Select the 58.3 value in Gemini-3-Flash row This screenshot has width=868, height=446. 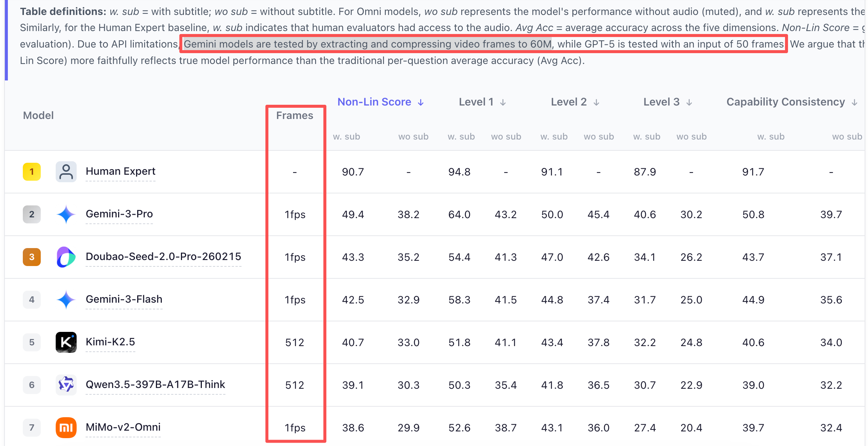click(459, 300)
